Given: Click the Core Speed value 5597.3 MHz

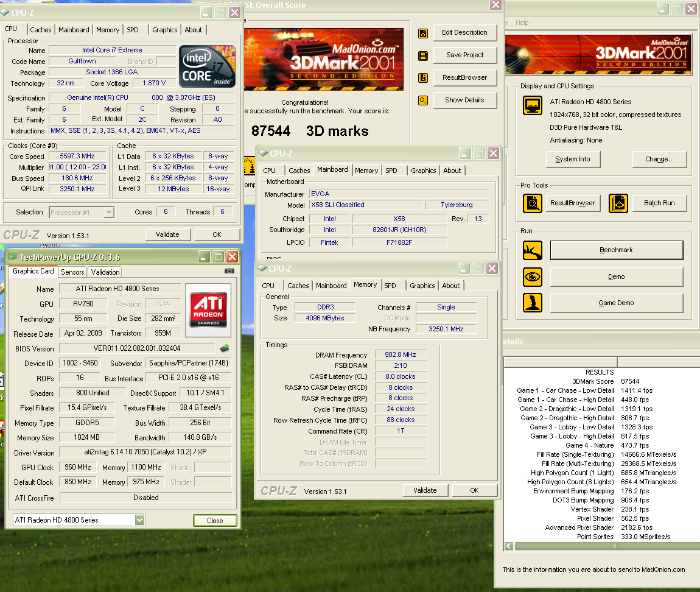Looking at the screenshot, I should (x=77, y=157).
